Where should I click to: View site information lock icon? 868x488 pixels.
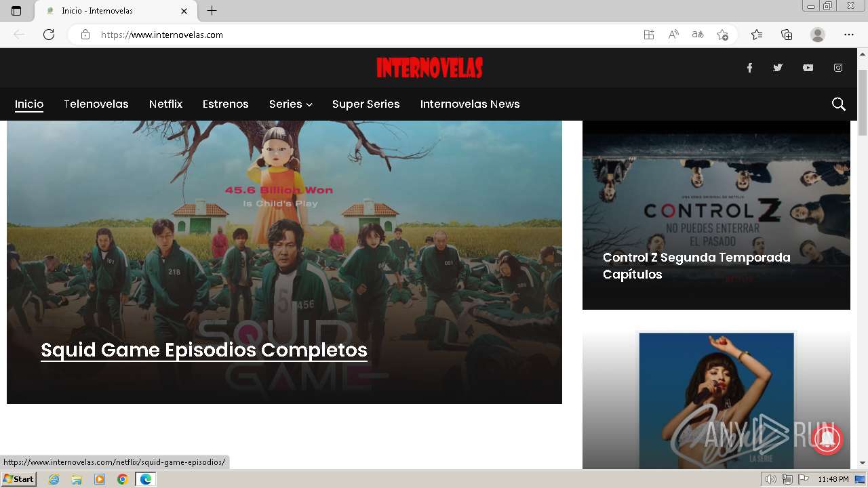85,35
